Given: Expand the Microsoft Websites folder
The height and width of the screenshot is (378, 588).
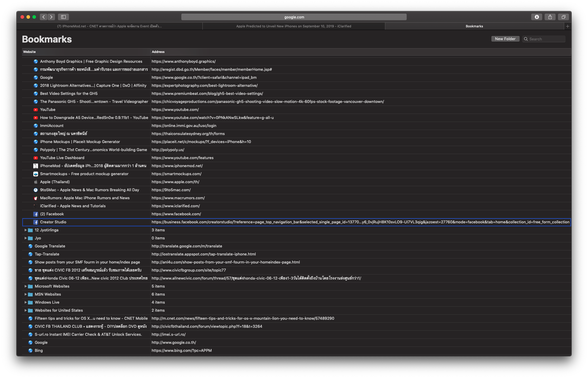Looking at the screenshot, I should (26, 286).
